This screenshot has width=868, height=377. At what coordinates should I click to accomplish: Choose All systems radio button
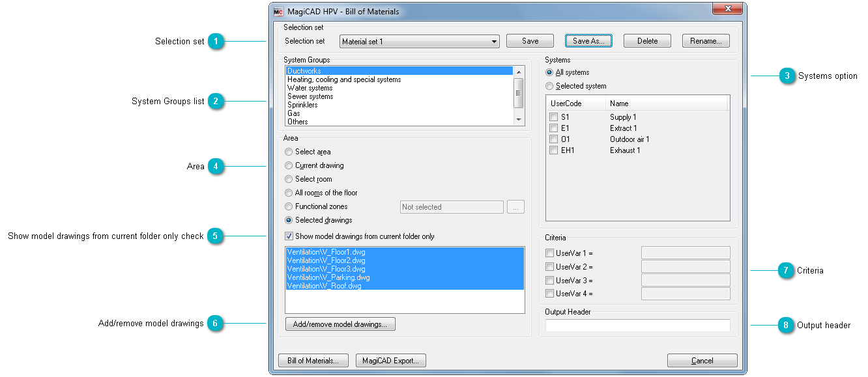coord(549,72)
